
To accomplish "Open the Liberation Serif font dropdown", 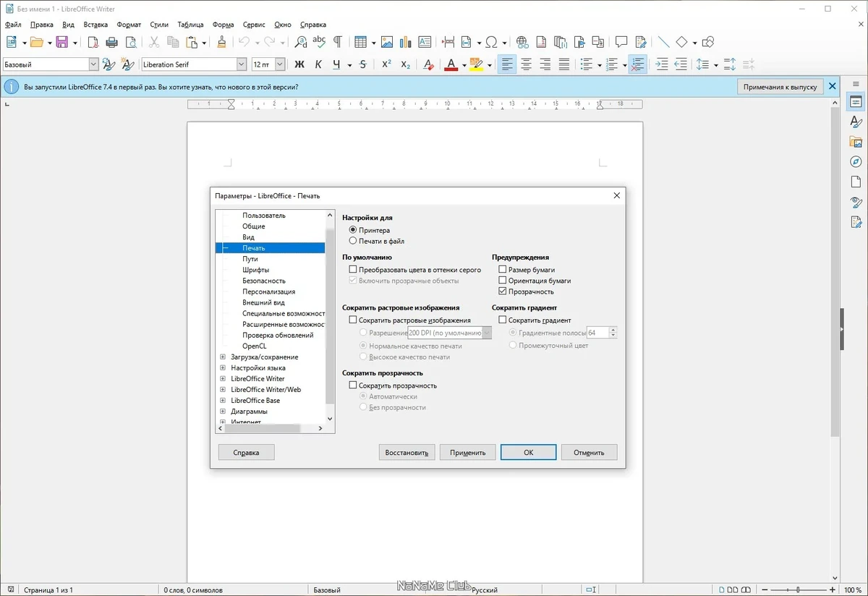I will (242, 64).
